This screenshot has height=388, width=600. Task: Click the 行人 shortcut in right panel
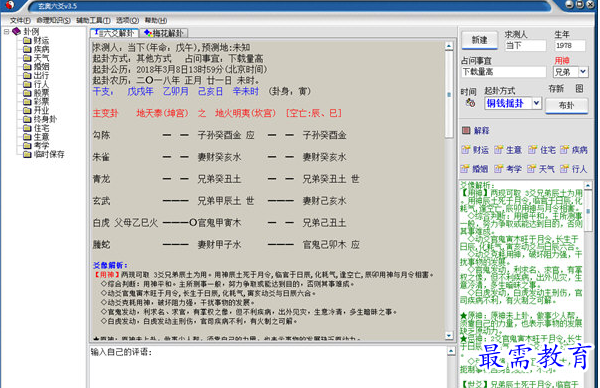[x=574, y=169]
